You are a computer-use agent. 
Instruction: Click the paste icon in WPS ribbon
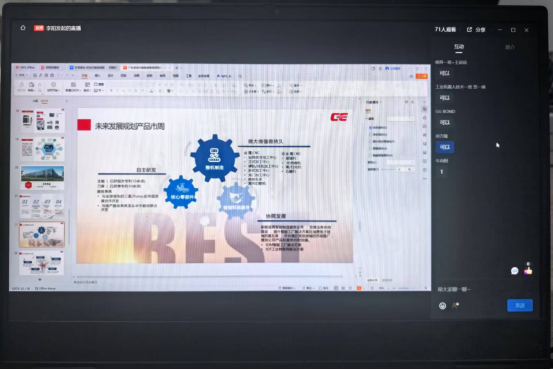tap(31, 85)
